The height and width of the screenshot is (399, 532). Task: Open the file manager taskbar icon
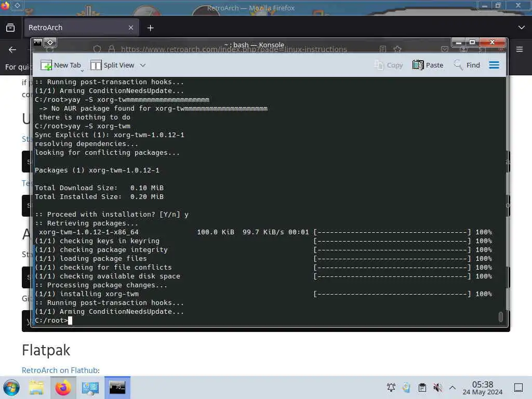tap(36, 388)
